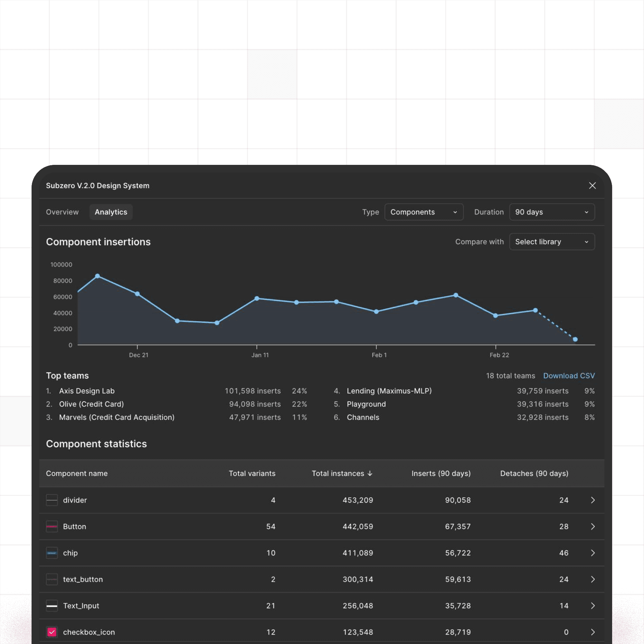Screen dimensions: 644x644
Task: Expand the divider row chevron
Action: 593,500
